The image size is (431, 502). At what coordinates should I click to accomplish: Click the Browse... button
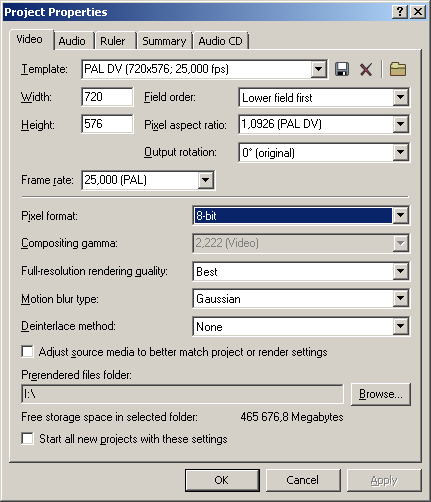[381, 394]
